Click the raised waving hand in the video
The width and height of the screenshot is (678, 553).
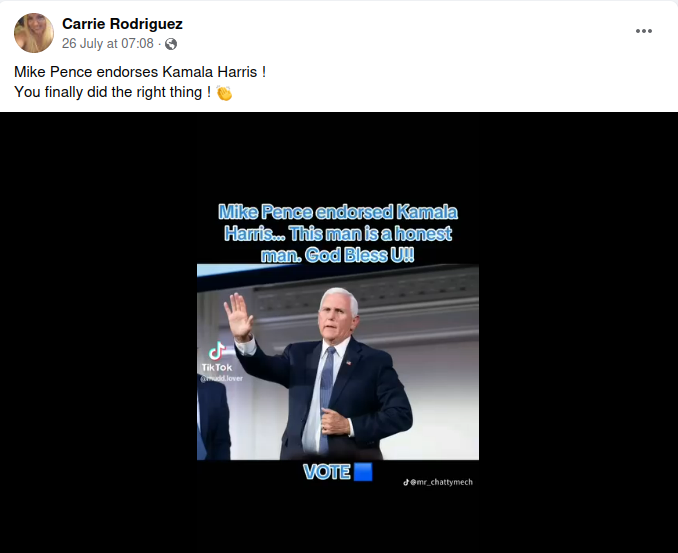[x=238, y=316]
